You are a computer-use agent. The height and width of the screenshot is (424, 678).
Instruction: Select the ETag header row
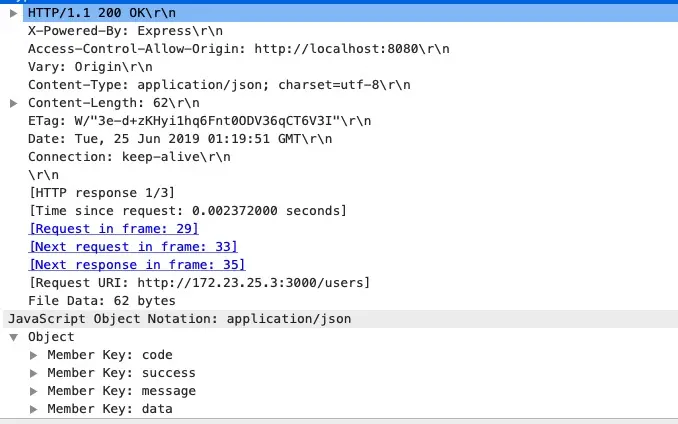pyautogui.click(x=199, y=121)
